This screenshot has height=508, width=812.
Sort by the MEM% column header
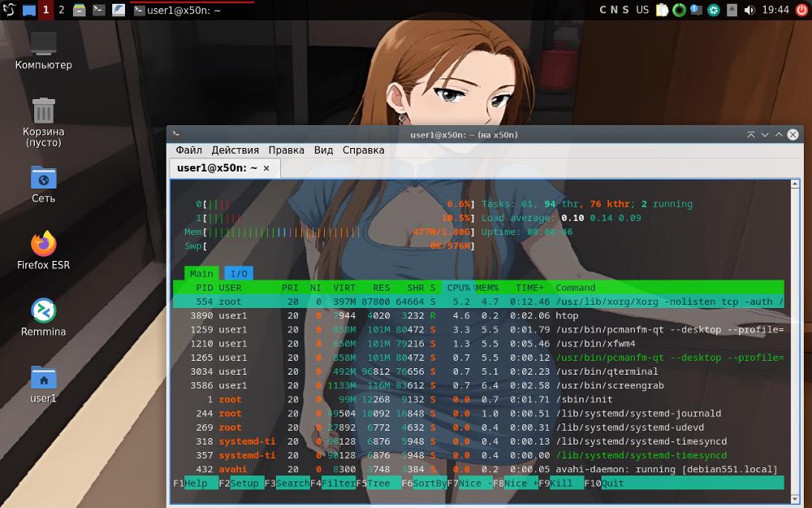(x=486, y=288)
